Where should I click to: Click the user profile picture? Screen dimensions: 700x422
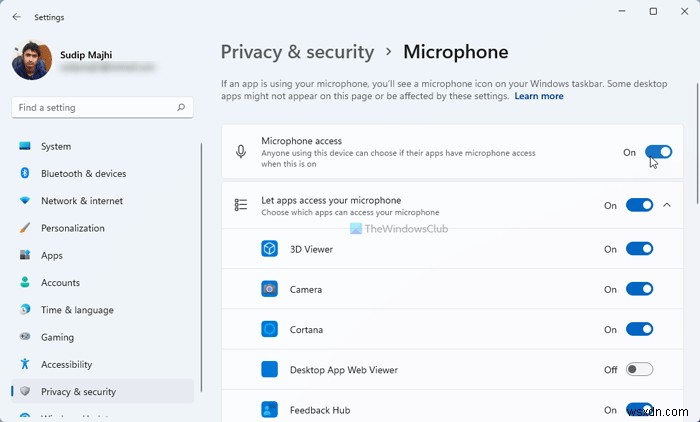32,60
